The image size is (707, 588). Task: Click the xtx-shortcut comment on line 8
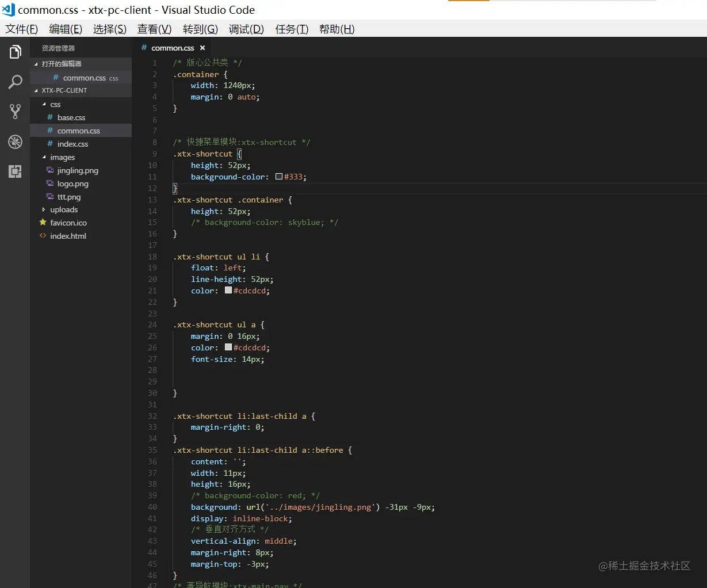(242, 142)
